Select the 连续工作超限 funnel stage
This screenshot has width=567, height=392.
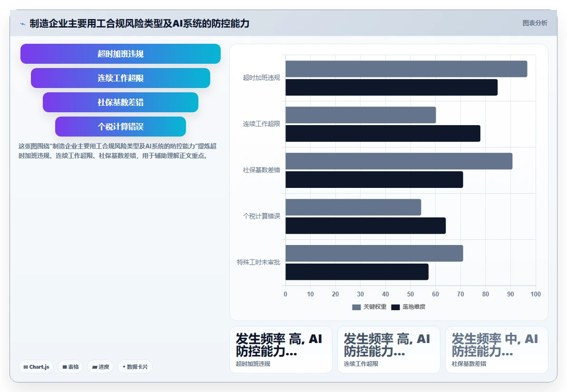click(x=120, y=78)
